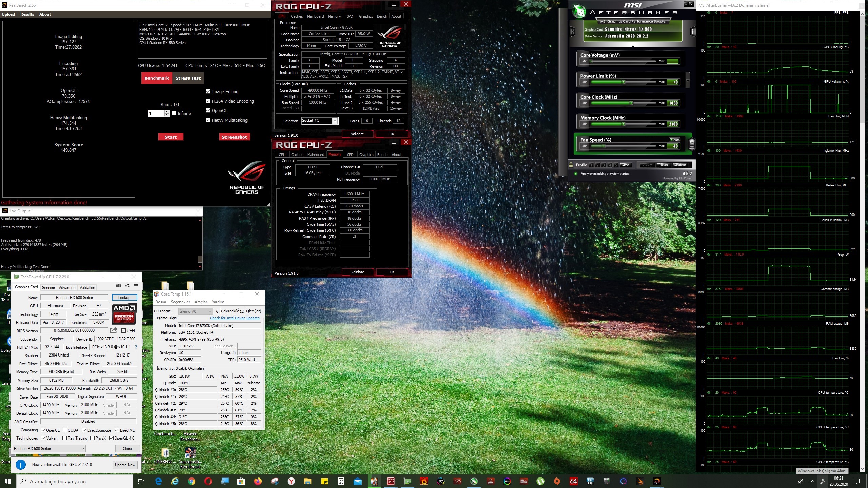The width and height of the screenshot is (868, 488).
Task: Click Update Now in GPU-Z
Action: click(125, 465)
